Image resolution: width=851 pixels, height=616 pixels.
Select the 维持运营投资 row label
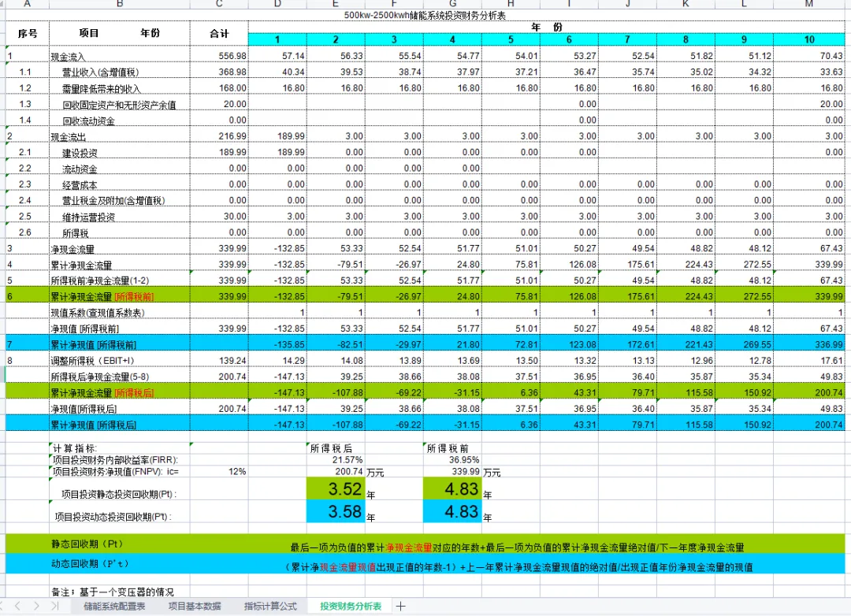pyautogui.click(x=88, y=217)
